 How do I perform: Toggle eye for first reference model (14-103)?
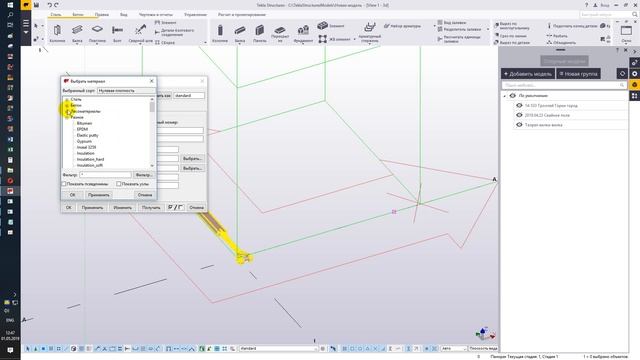click(x=519, y=105)
